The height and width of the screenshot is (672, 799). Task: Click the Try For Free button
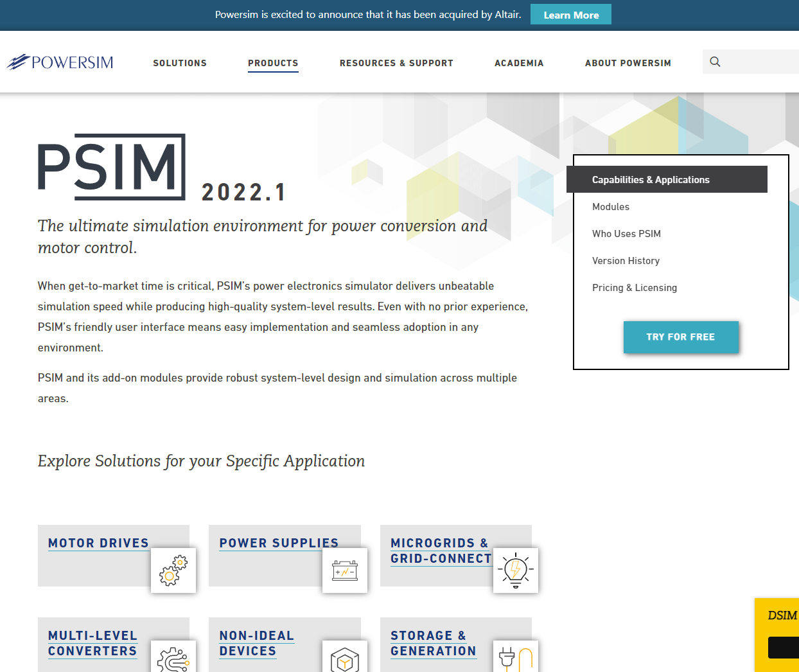tap(681, 337)
